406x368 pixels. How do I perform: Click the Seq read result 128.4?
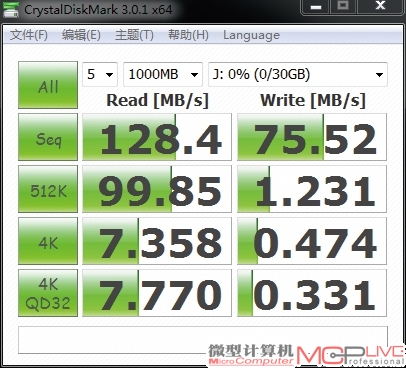[157, 137]
